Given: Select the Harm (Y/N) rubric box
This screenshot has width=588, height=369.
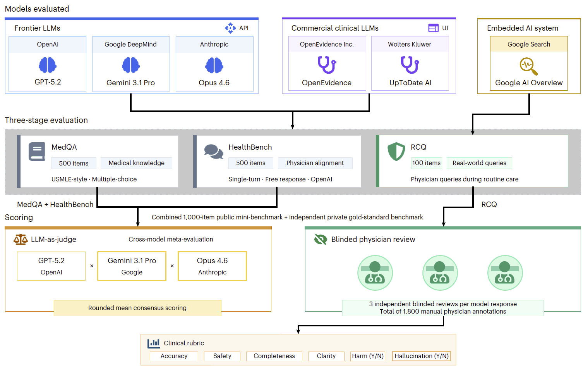Looking at the screenshot, I should pos(368,356).
